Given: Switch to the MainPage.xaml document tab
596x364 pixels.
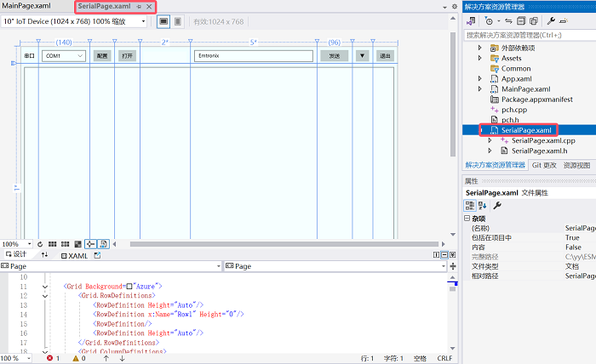Looking at the screenshot, I should (26, 6).
